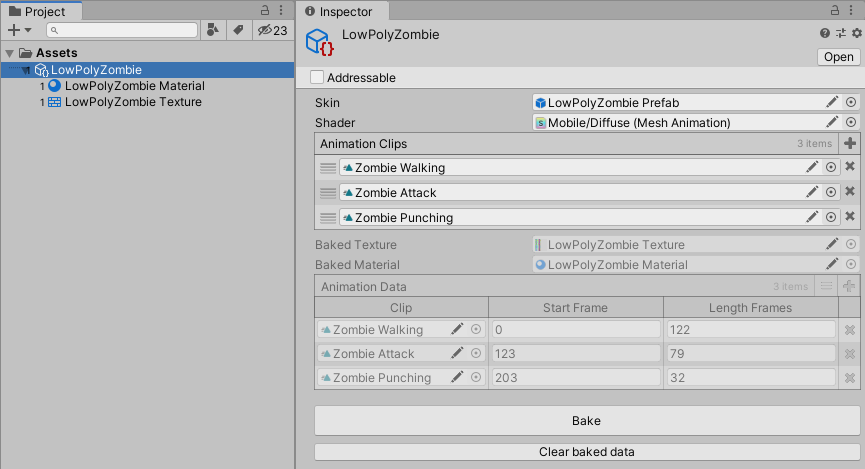Open object picker for Shader field
Viewport: 865px width, 469px height.
pyautogui.click(x=851, y=122)
